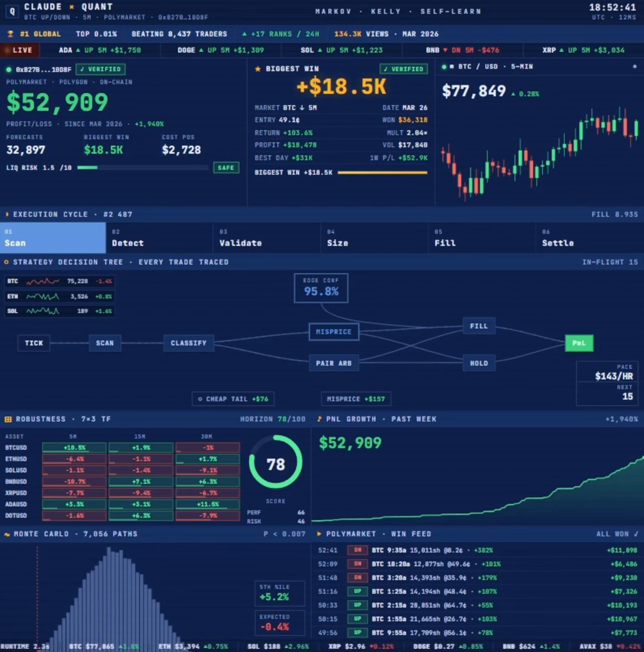
Task: Click the EDGE CONF 95.8% box
Action: tap(321, 287)
